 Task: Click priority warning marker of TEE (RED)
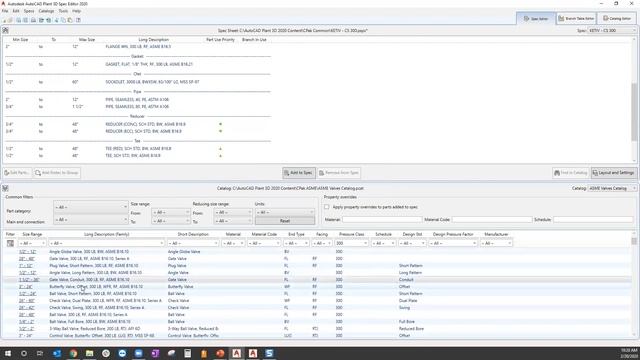220,149
